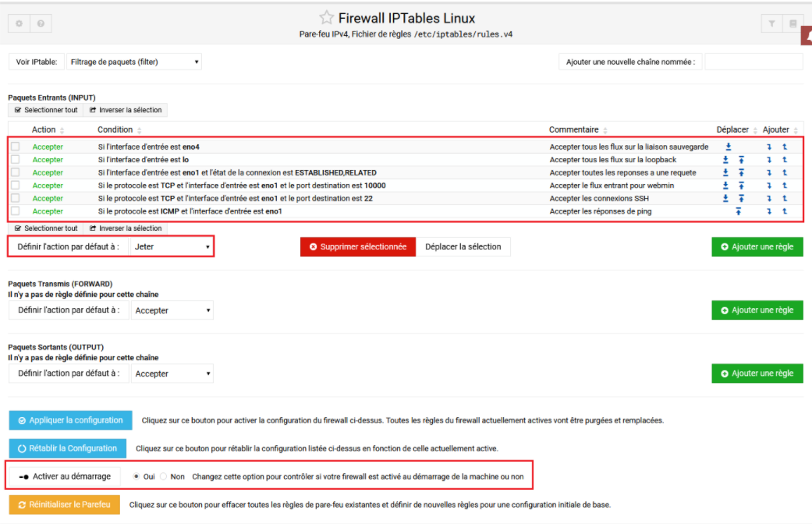Click 'Appliquer la configuration' button
This screenshot has width=812, height=524.
click(x=71, y=420)
